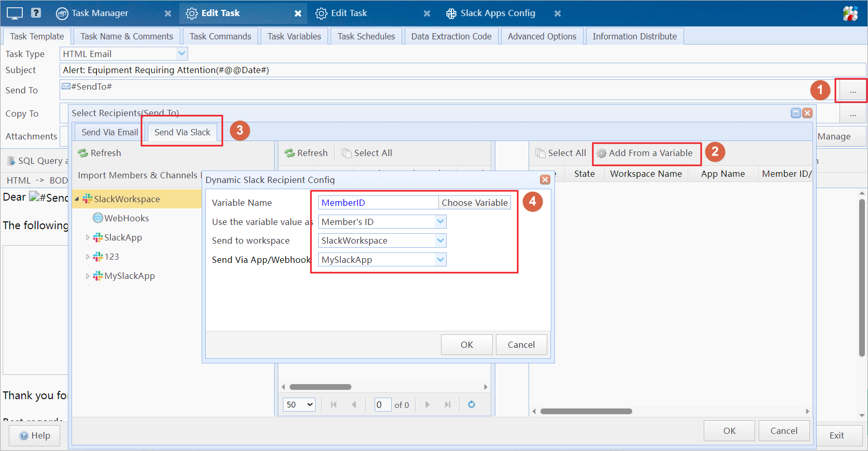Click OK in Select Recipients dialog
Screen dimensions: 868x451
pyautogui.click(x=729, y=431)
